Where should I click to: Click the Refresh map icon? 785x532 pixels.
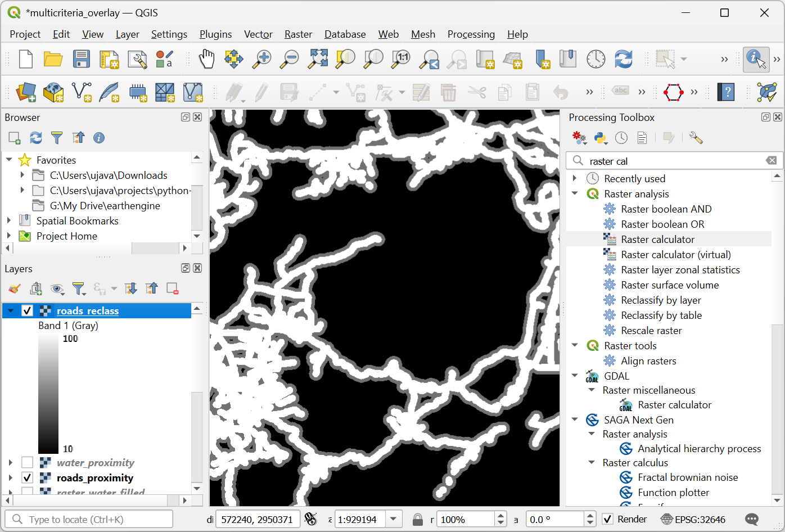(624, 59)
